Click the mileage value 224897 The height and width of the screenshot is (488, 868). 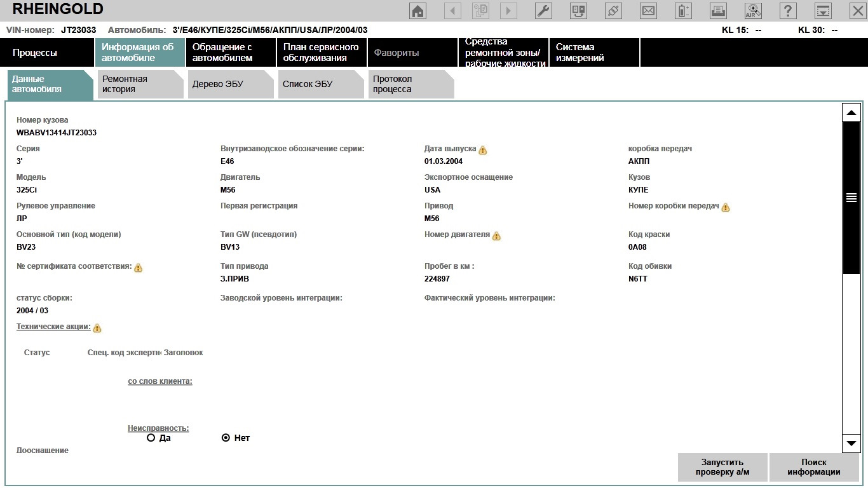pos(437,279)
